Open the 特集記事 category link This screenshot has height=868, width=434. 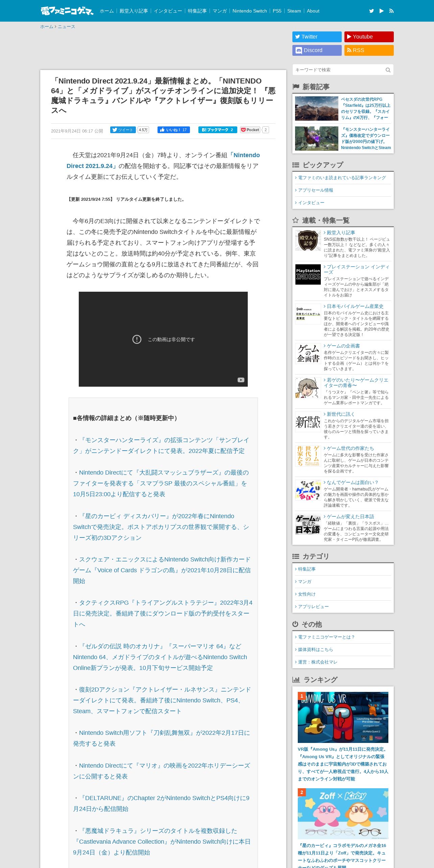pyautogui.click(x=307, y=569)
